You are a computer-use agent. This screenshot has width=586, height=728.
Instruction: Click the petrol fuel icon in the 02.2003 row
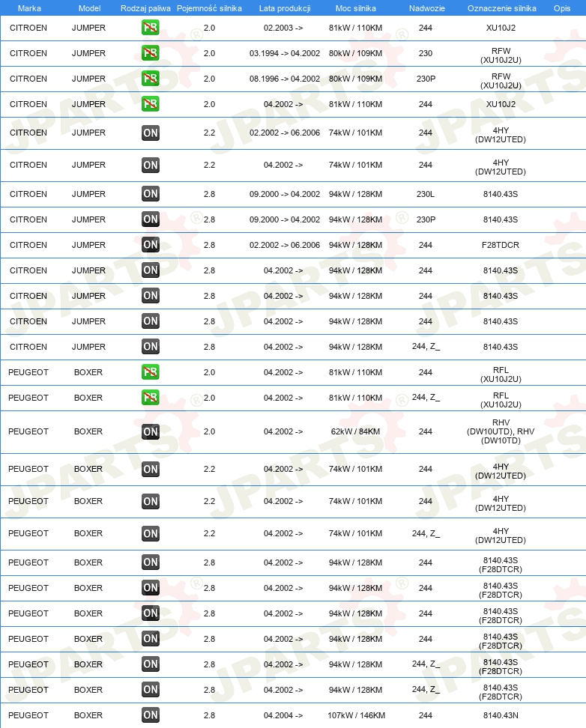pos(150,28)
